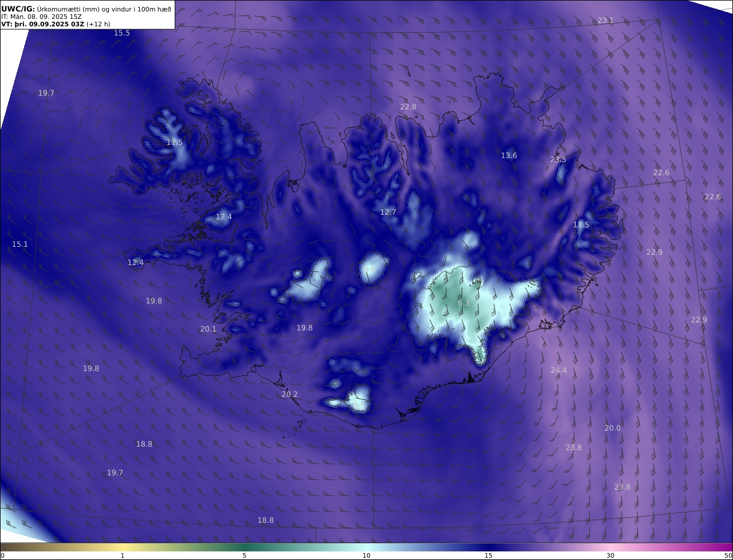The image size is (733, 560).
Task: Click colorbar tick label 1
Action: tap(123, 555)
